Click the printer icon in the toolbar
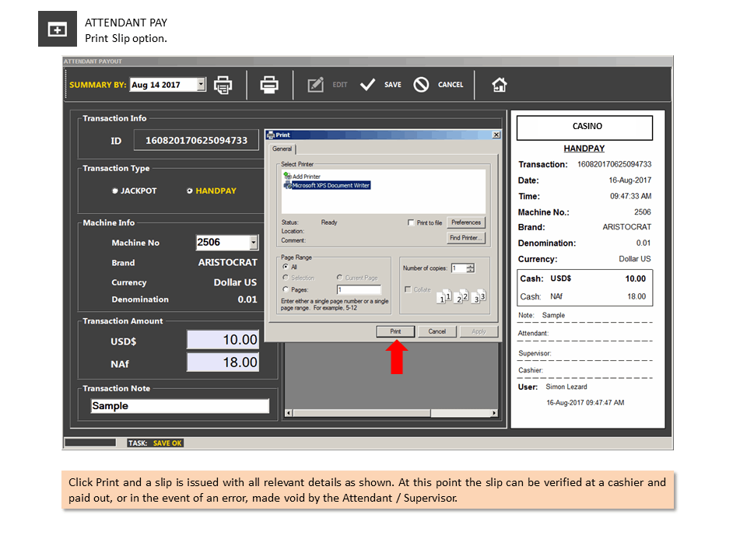The height and width of the screenshot is (560, 747). point(269,85)
